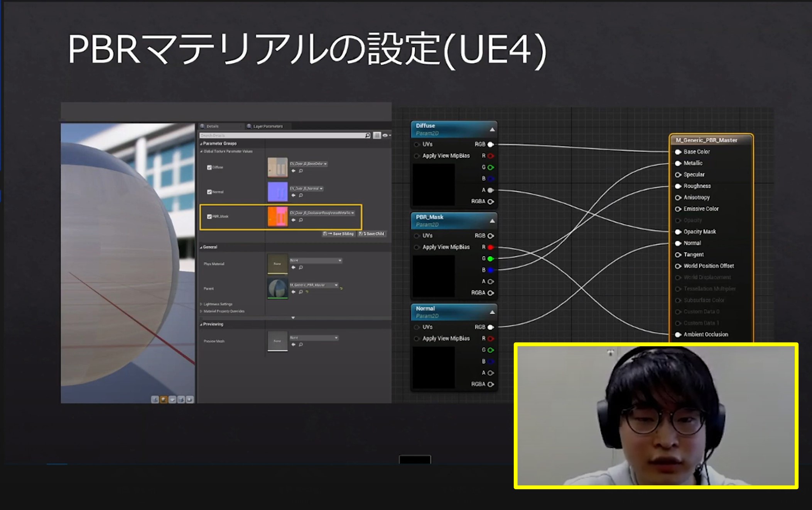
Task: Click browse-to-asset magnifier for Diffuse texture
Action: [301, 171]
